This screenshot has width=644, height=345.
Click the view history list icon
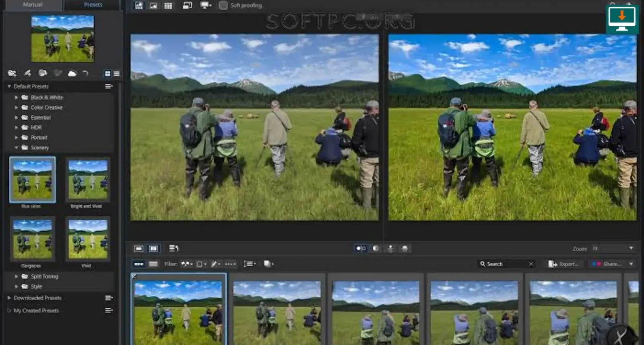click(173, 248)
